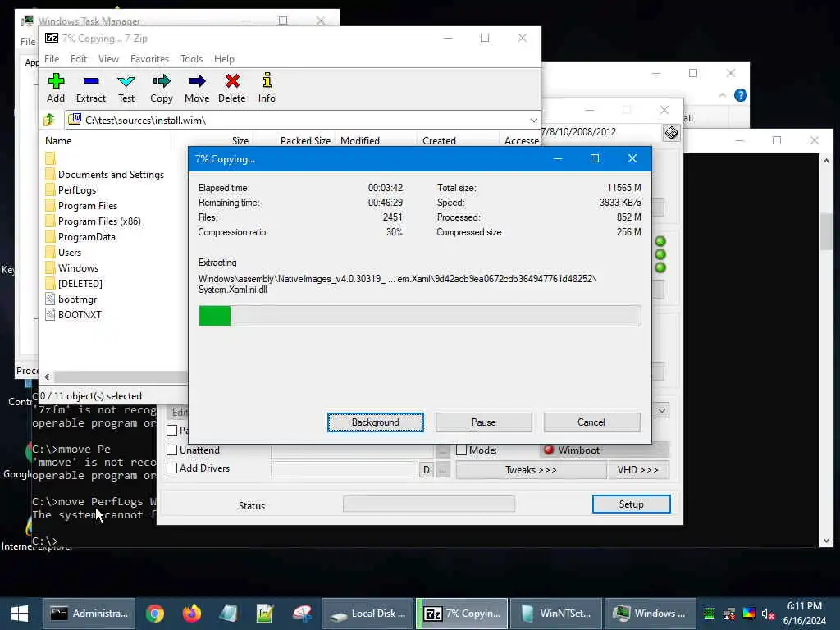
Task: Collapse the ribbon chevron near help icon
Action: [722, 95]
